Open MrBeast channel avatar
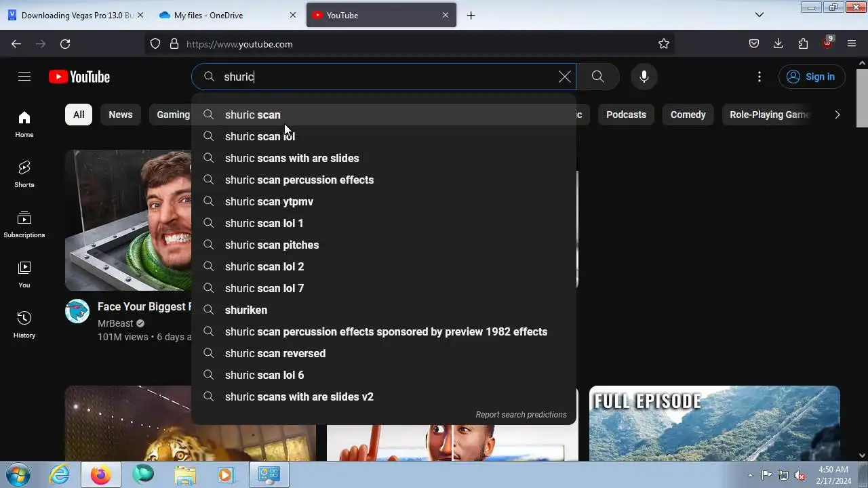The height and width of the screenshot is (488, 868). [77, 311]
